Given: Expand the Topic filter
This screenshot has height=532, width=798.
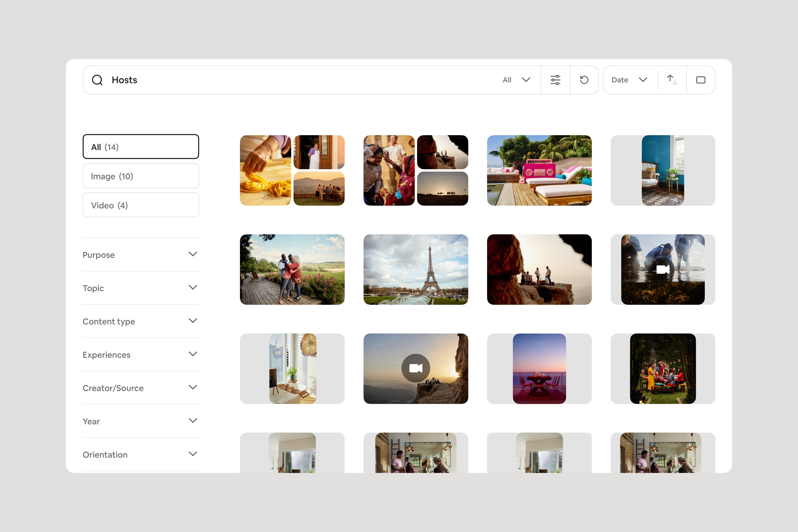Looking at the screenshot, I should pyautogui.click(x=140, y=288).
